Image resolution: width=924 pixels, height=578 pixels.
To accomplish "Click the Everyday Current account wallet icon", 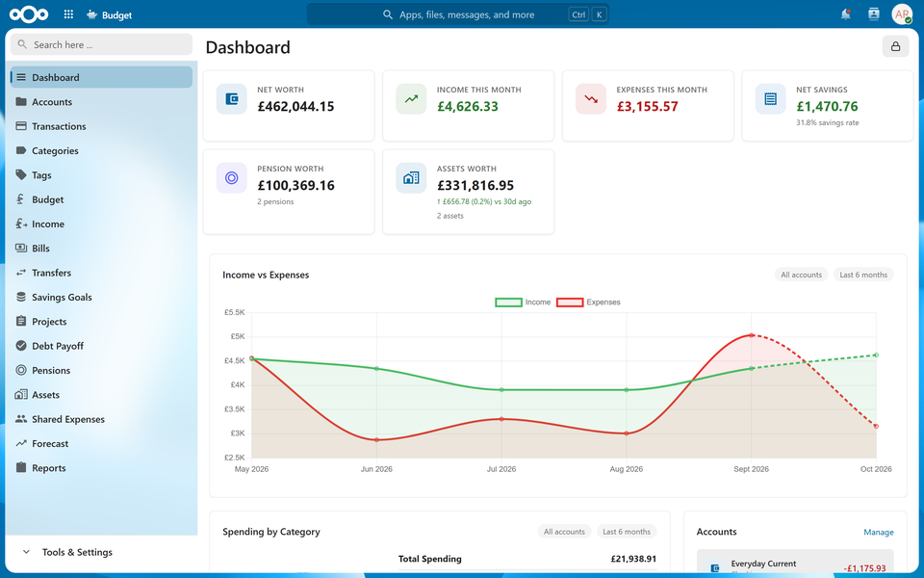I will point(715,568).
